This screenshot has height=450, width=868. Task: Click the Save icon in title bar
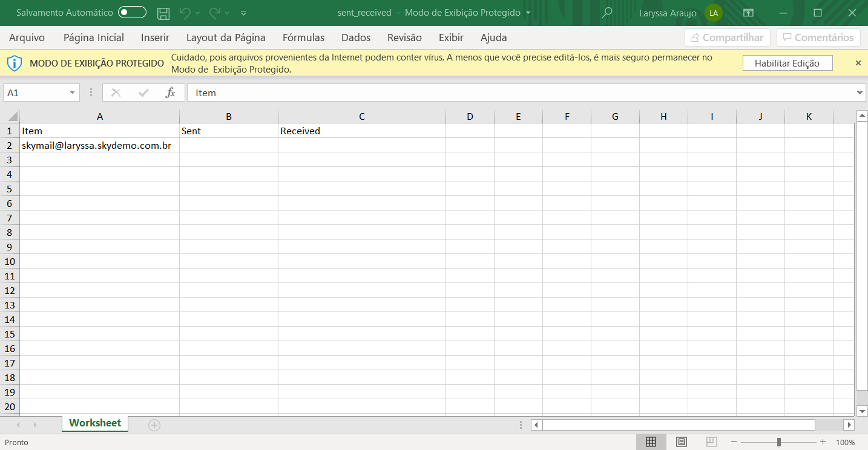pos(163,13)
